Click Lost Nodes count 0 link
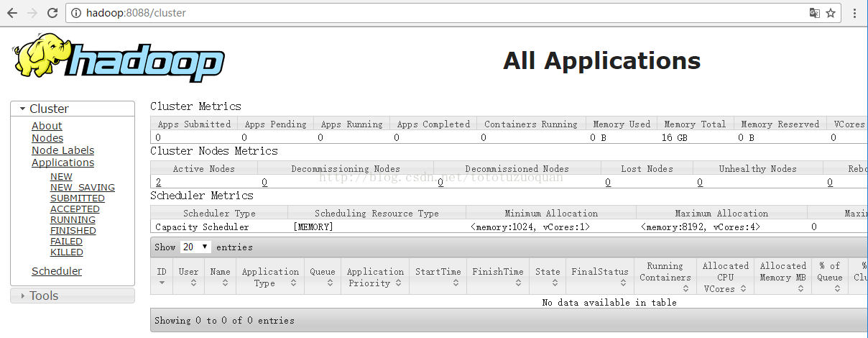 (x=608, y=182)
